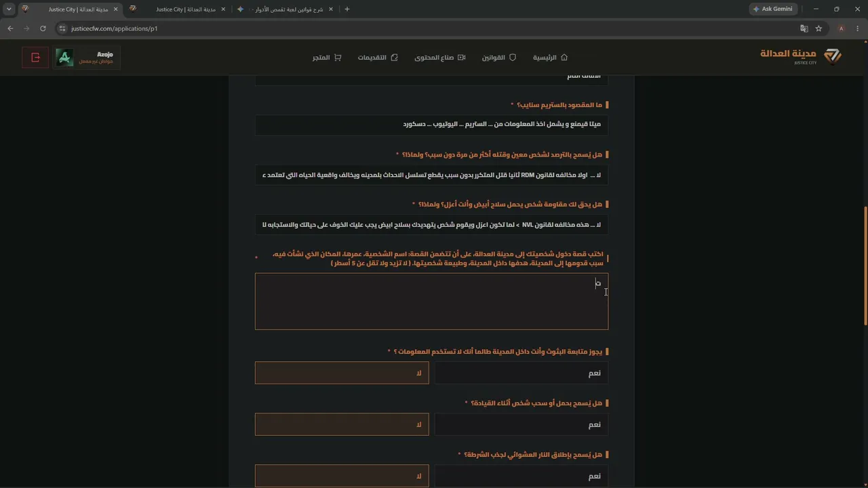
Task: Select لا for random shooting question
Action: (342, 476)
